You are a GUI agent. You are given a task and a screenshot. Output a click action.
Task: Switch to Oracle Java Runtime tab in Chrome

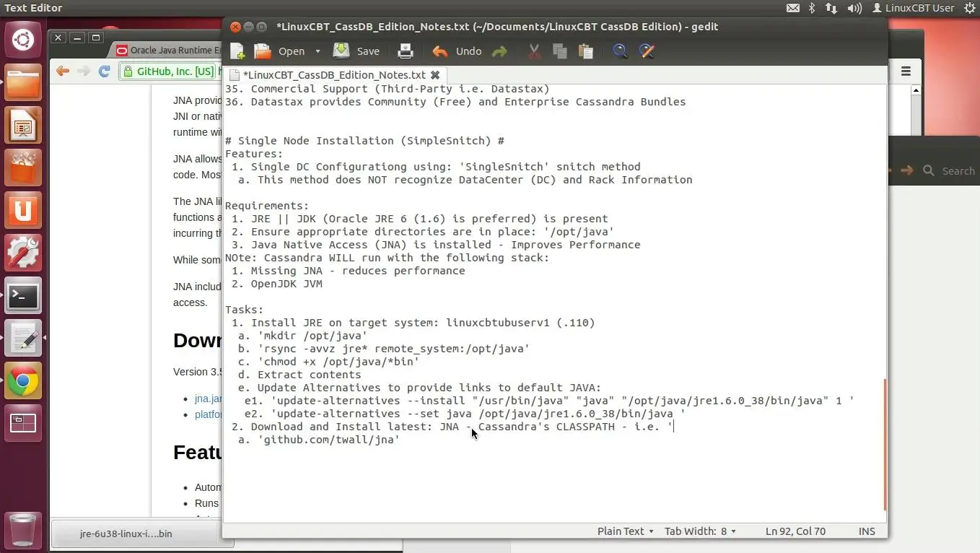pyautogui.click(x=167, y=50)
